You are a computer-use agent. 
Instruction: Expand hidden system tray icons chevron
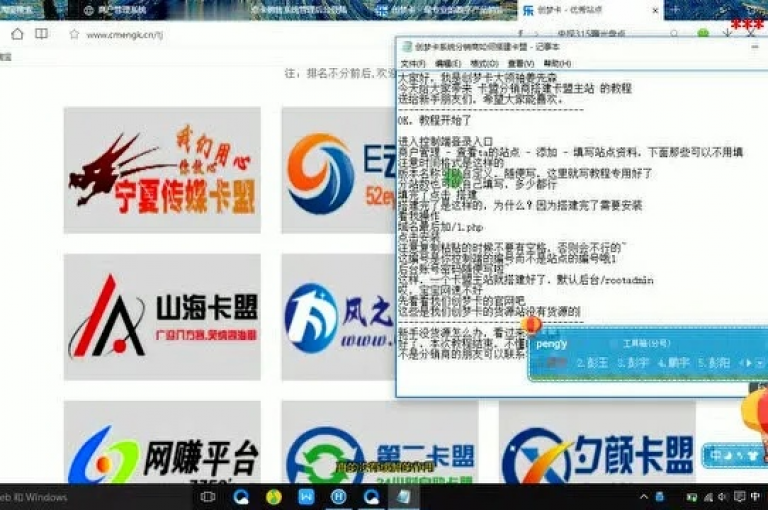[644, 497]
